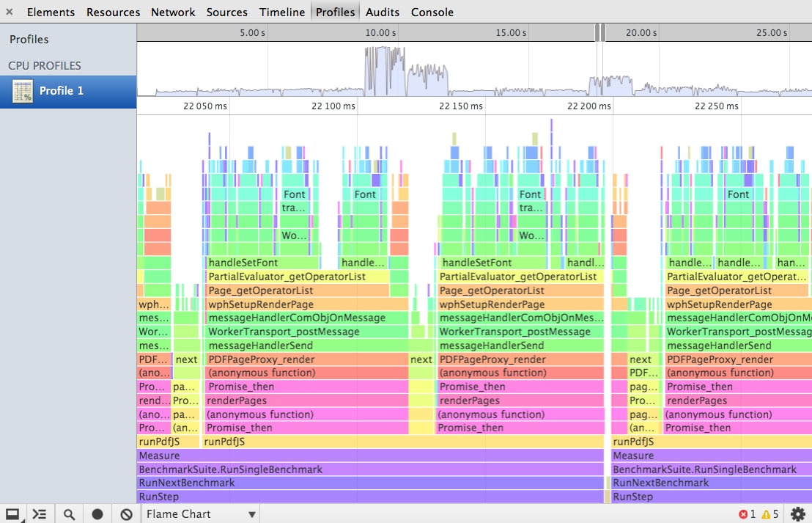Click the first messageHandlerComObjOnMessage bar
This screenshot has height=523, width=812.
tap(306, 318)
